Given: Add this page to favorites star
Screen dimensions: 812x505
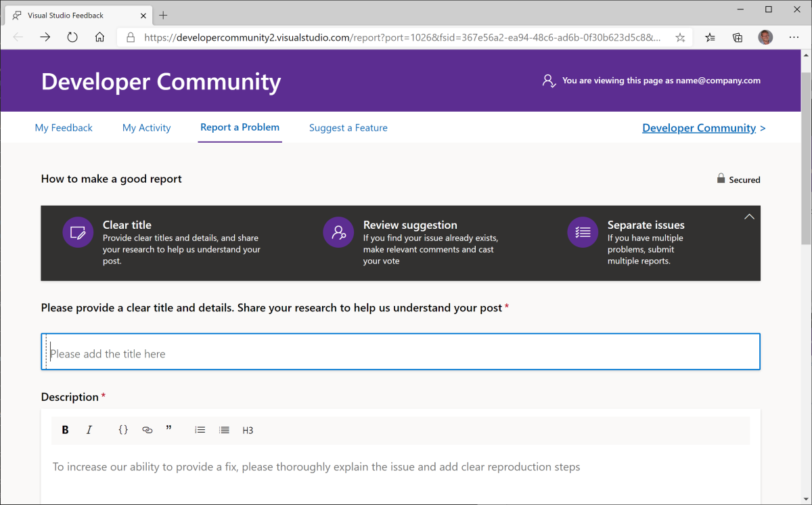Looking at the screenshot, I should pos(680,38).
